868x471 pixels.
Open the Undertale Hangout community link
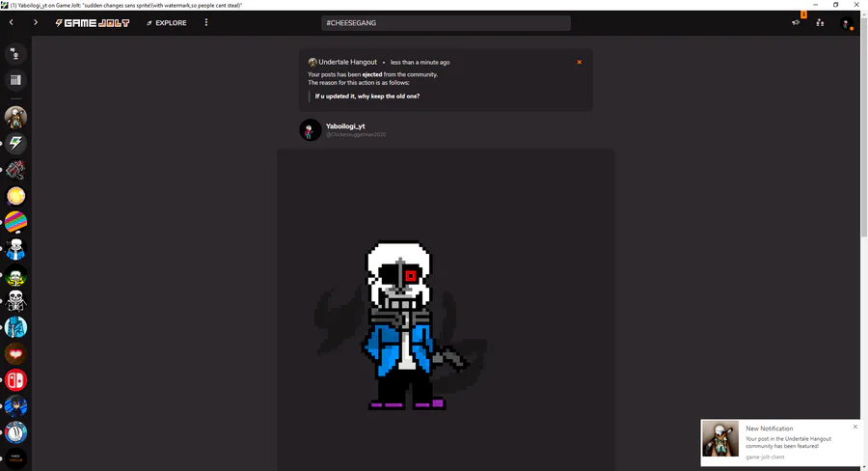347,62
